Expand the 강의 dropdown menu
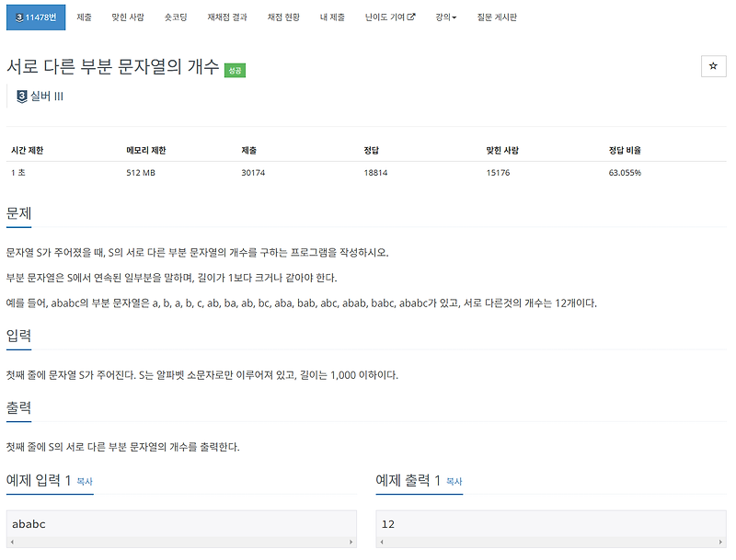This screenshot has width=736, height=560. tap(446, 17)
